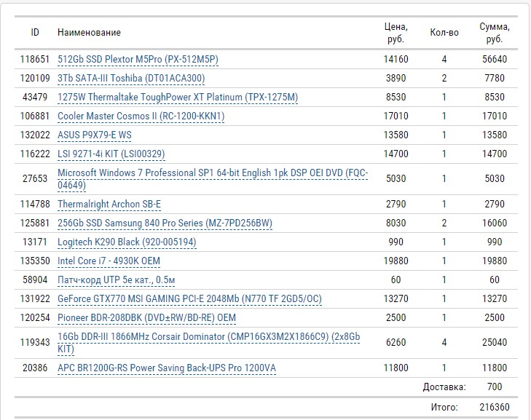This screenshot has width=531, height=420.
Task: Select ID cell 13171
Action: pyautogui.click(x=35, y=242)
